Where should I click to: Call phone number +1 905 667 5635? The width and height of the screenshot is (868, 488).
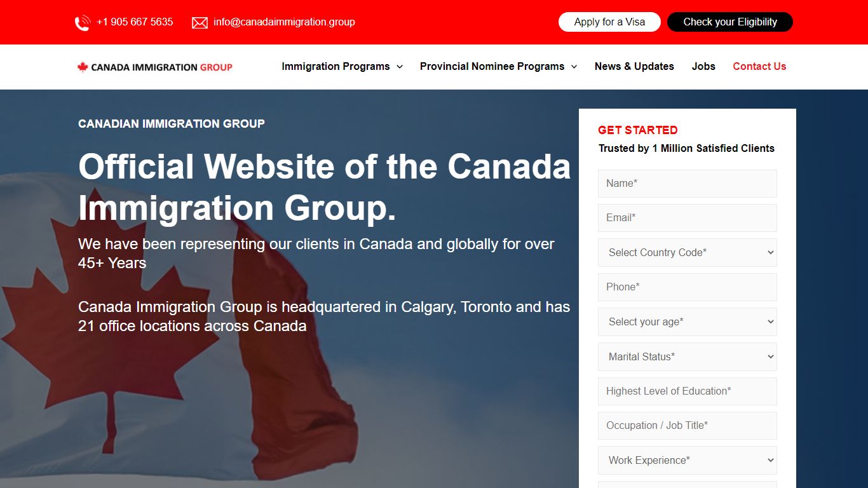click(x=135, y=22)
